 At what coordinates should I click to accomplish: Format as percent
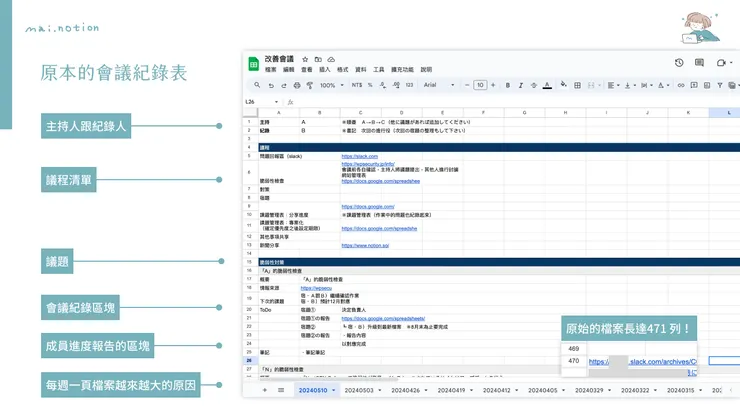370,85
